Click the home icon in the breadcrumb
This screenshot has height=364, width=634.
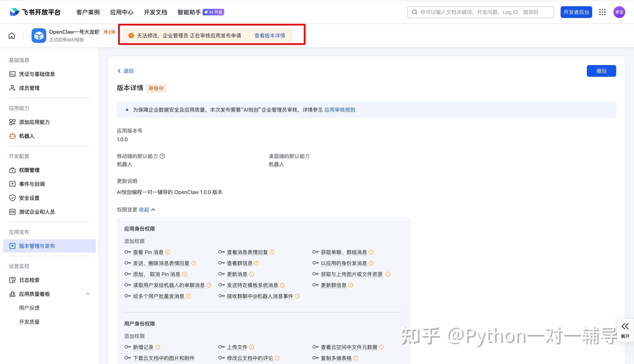(12, 36)
